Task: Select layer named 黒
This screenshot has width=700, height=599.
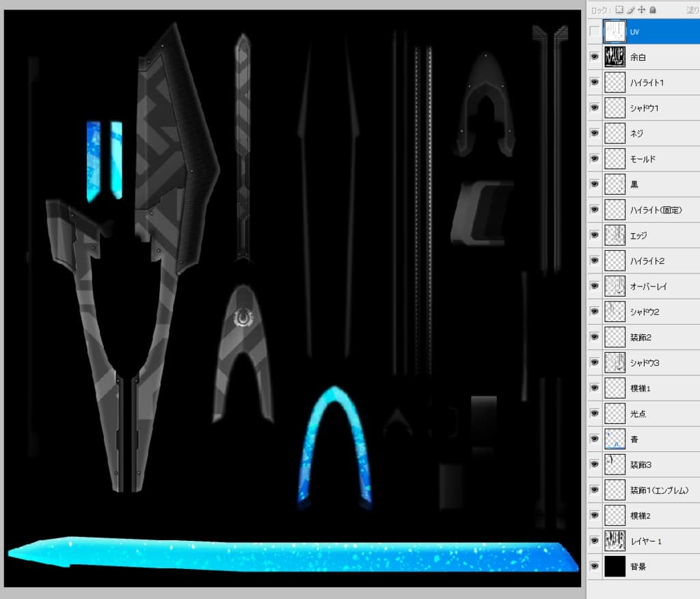Action: [x=634, y=185]
